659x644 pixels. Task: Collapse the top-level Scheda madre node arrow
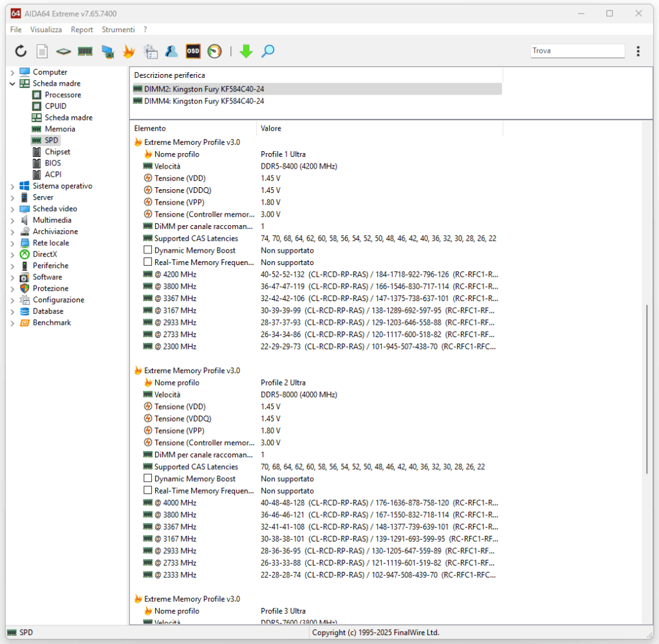(12, 84)
